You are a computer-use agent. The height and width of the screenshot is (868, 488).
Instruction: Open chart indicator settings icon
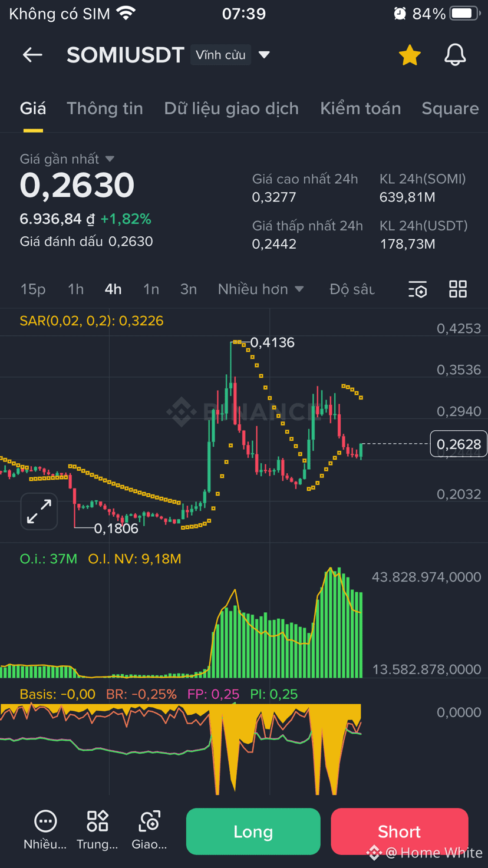(x=418, y=289)
